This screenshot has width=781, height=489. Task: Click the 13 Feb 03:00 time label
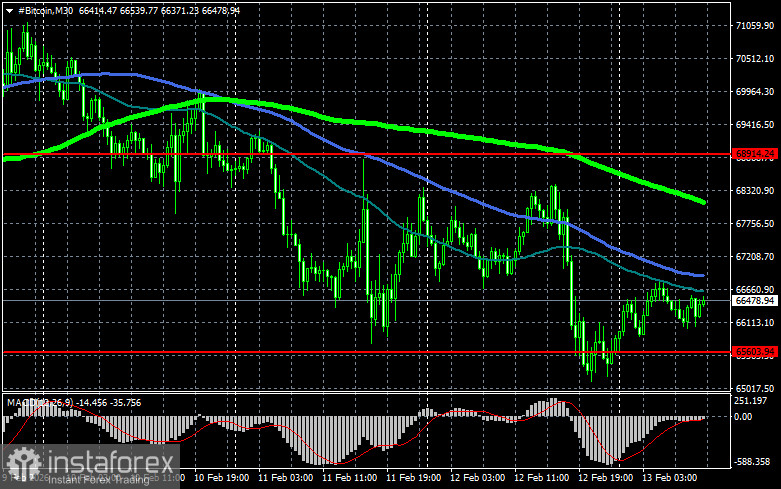click(x=669, y=478)
